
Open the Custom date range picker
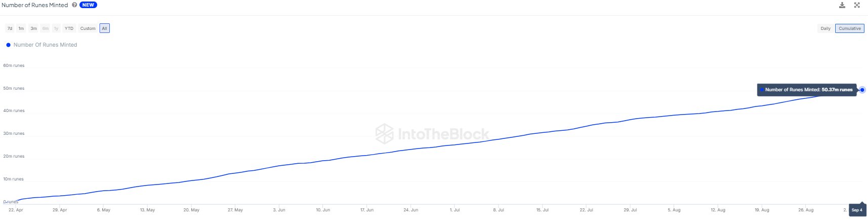tap(88, 28)
